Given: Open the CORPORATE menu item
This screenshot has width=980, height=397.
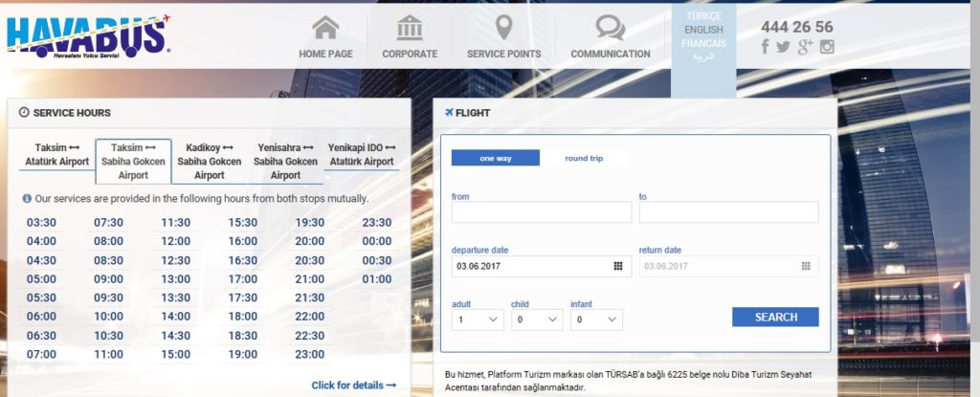Looking at the screenshot, I should pos(410,54).
